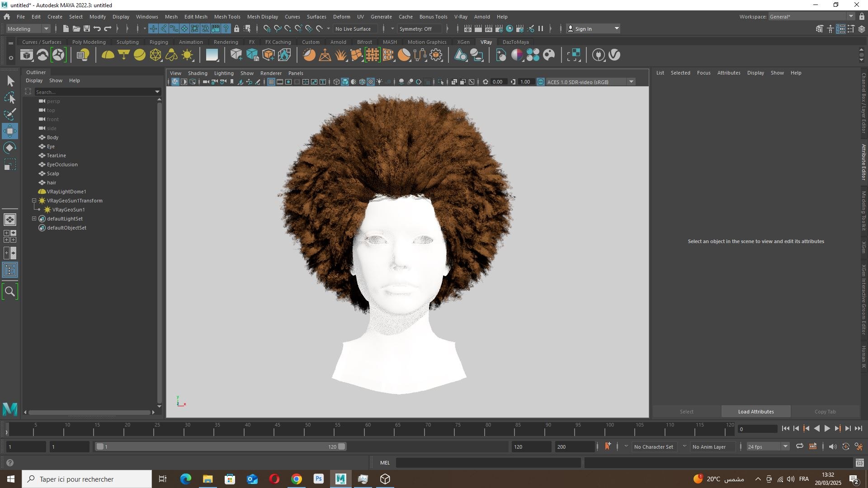
Task: Open the Mesh Tools menu
Action: click(x=227, y=17)
